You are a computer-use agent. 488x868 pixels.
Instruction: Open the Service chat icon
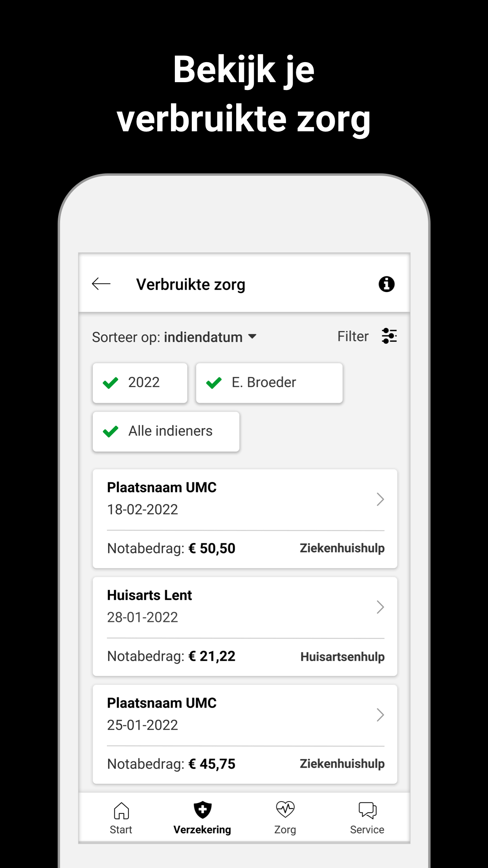(x=367, y=810)
